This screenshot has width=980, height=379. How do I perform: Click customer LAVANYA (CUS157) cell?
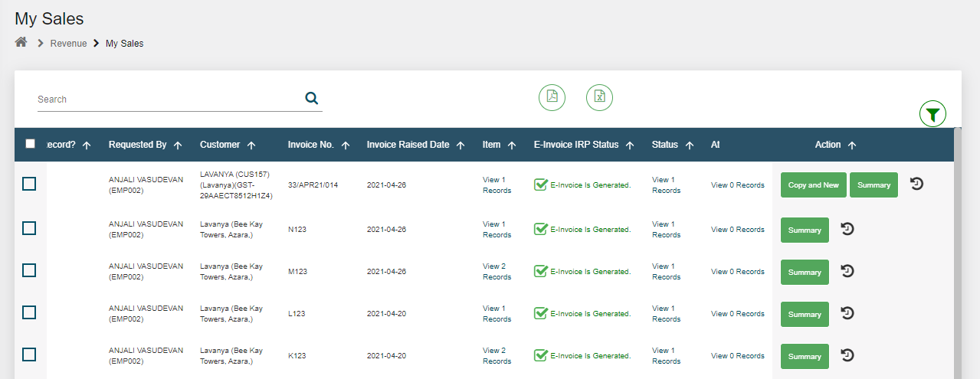point(237,185)
